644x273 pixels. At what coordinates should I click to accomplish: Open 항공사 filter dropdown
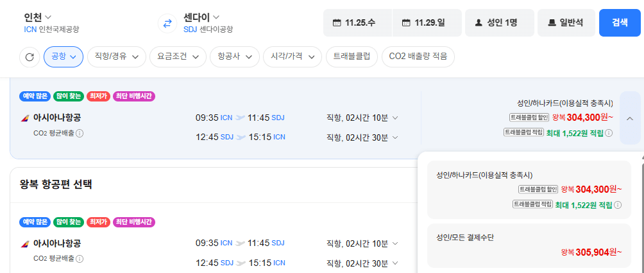click(235, 57)
